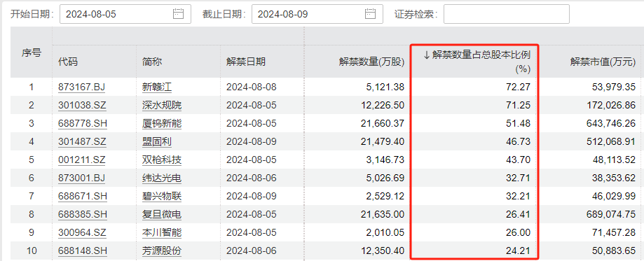The image size is (644, 261).
Task: Click the 简称 column header
Action: pos(152,62)
